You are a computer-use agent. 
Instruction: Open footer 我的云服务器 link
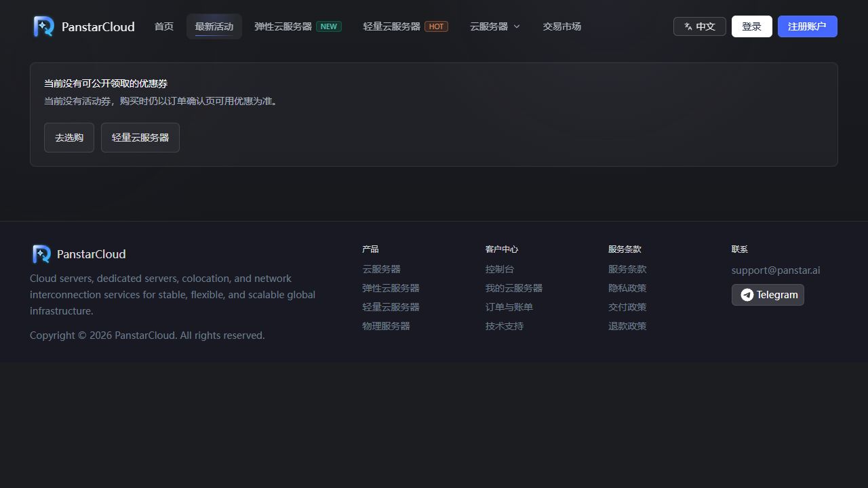514,288
